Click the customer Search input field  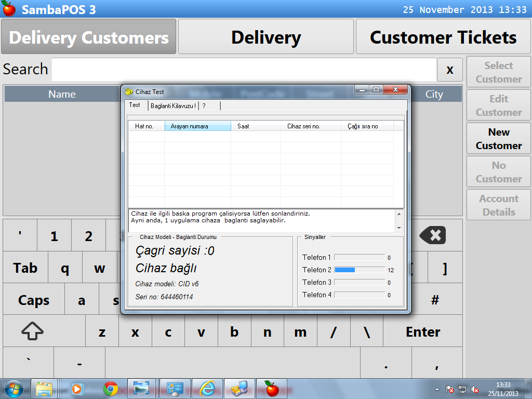tap(243, 70)
